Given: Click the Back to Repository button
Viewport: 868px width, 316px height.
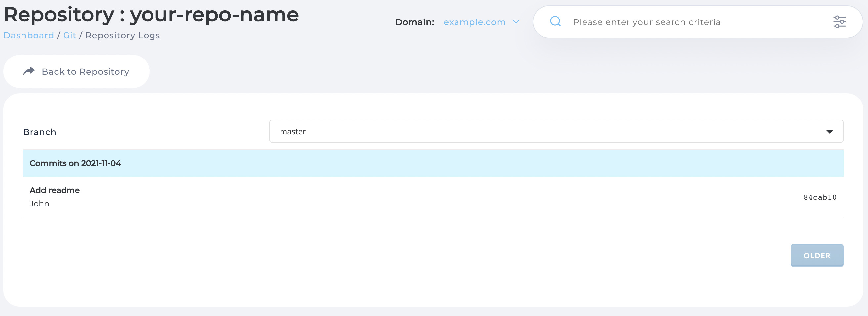Looking at the screenshot, I should pos(76,71).
